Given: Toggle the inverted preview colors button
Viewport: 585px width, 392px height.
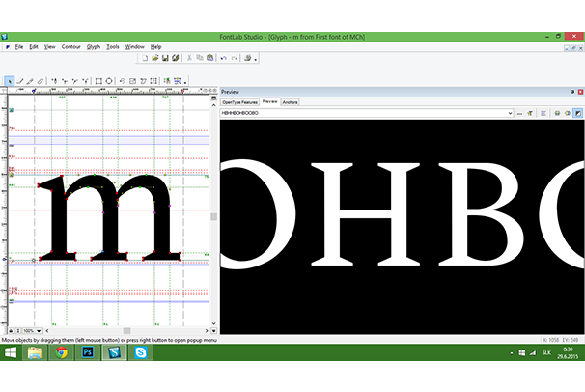Looking at the screenshot, I should 577,113.
